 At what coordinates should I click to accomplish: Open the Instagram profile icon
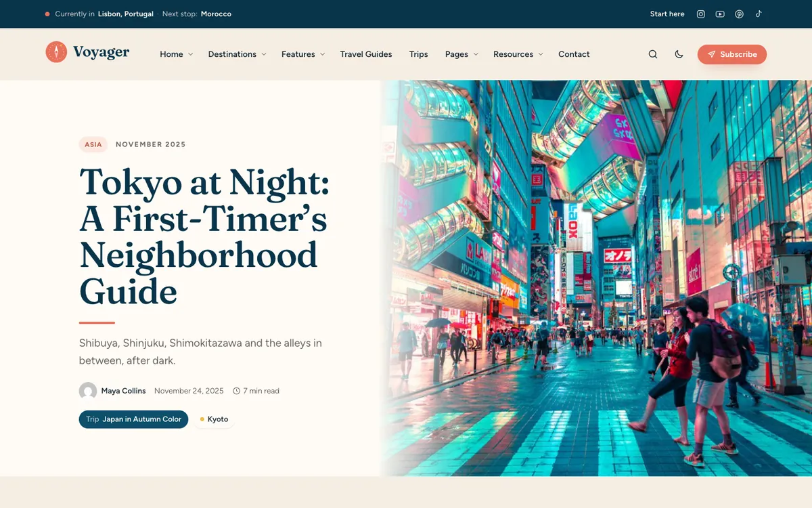click(x=701, y=14)
